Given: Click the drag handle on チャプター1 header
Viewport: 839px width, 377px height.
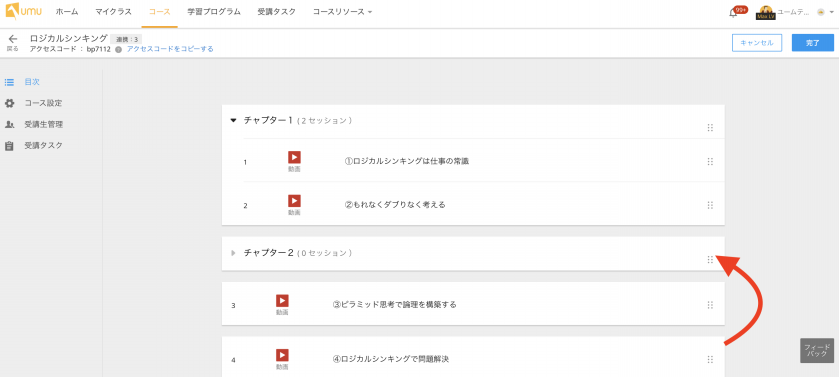Looking at the screenshot, I should coord(710,127).
